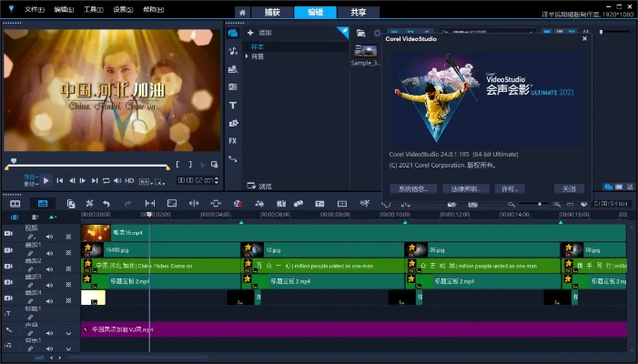
Task: Open the FX filter library
Action: coord(233,140)
